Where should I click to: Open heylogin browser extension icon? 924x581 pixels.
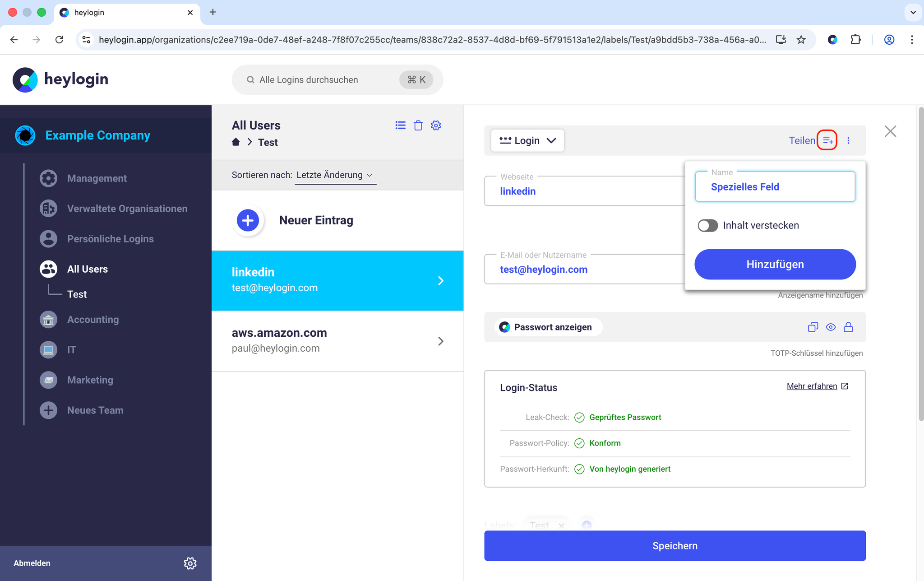(x=832, y=40)
